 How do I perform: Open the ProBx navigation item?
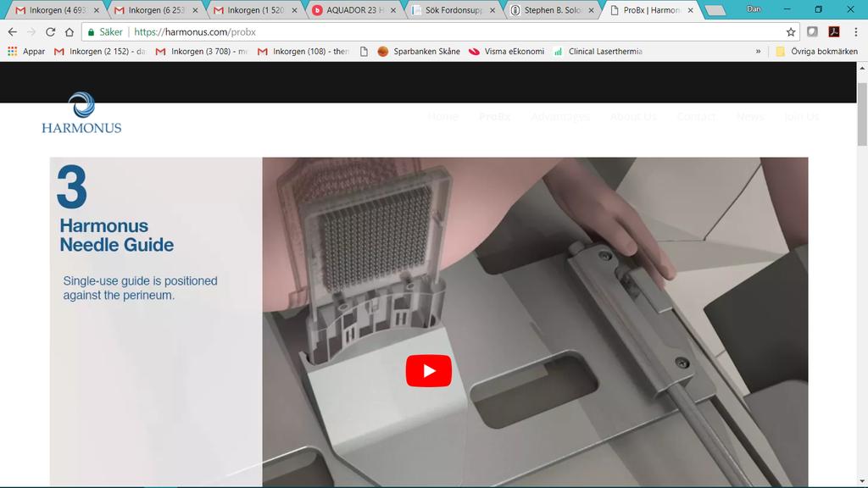(x=494, y=117)
